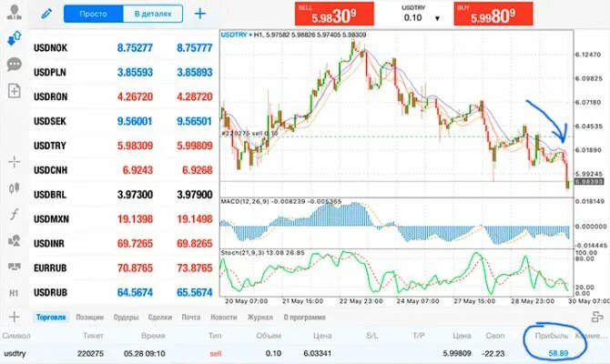Click the plus icon at bottom left
This screenshot has width=610, height=364.
point(14,317)
